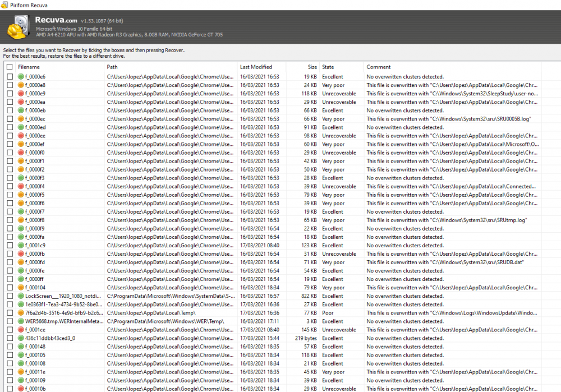Tick the select-all checkbox in the header
Viewport: 561px width, 392px height.
point(10,67)
